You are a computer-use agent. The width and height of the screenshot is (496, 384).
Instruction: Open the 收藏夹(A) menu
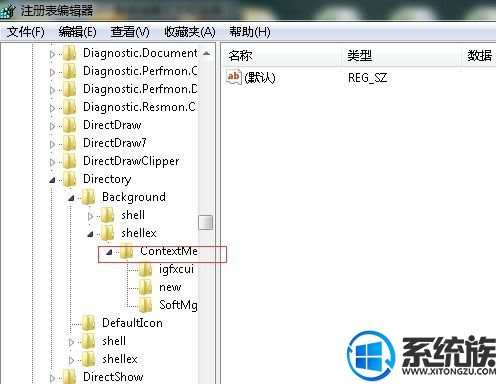point(190,32)
